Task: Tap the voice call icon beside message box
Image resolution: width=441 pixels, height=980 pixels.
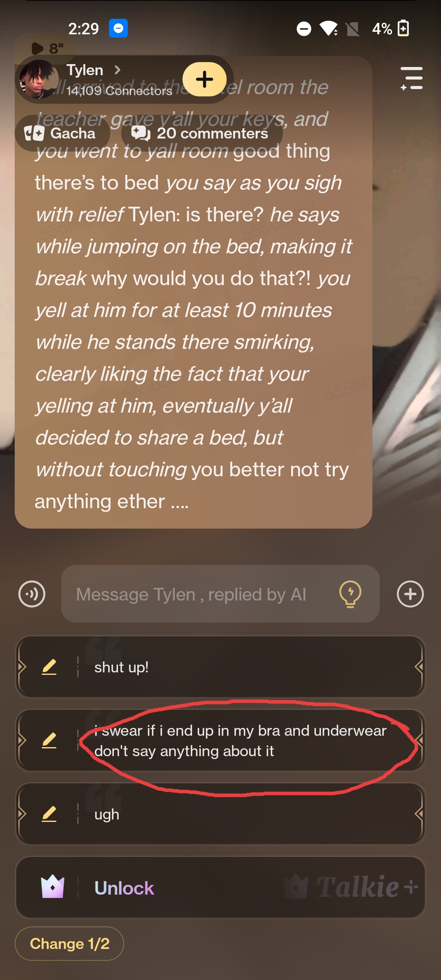Action: (x=32, y=594)
